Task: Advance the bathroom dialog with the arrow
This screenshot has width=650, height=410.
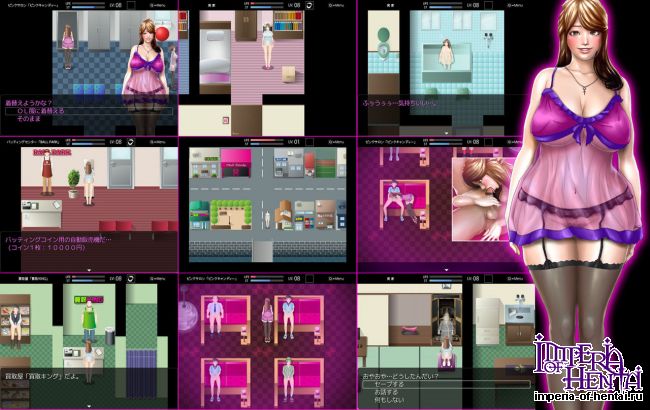Action: pyautogui.click(x=446, y=133)
